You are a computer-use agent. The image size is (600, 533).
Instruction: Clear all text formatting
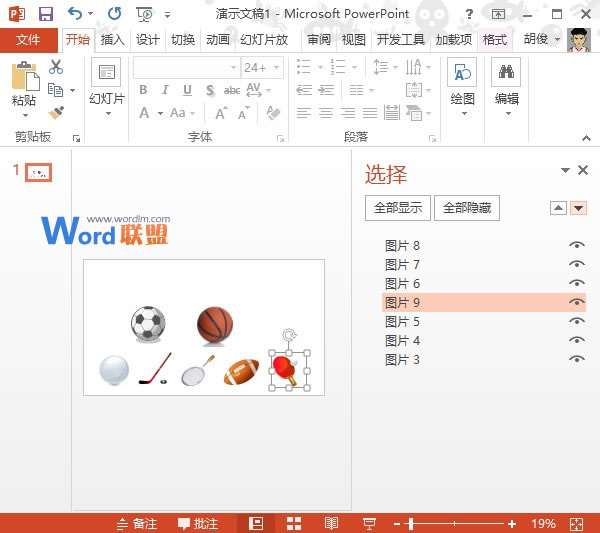(273, 113)
